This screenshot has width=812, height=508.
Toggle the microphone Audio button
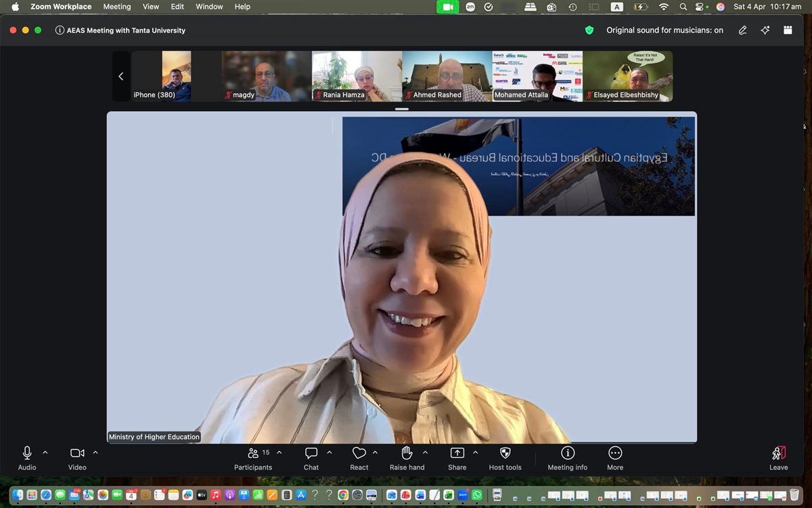27,453
